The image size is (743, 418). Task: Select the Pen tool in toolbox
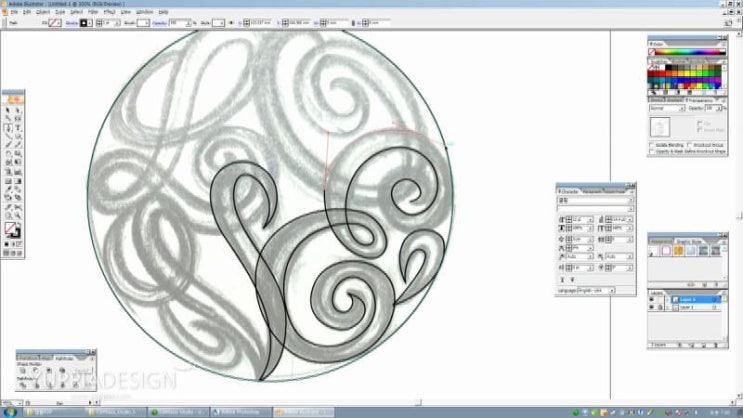pyautogui.click(x=8, y=128)
